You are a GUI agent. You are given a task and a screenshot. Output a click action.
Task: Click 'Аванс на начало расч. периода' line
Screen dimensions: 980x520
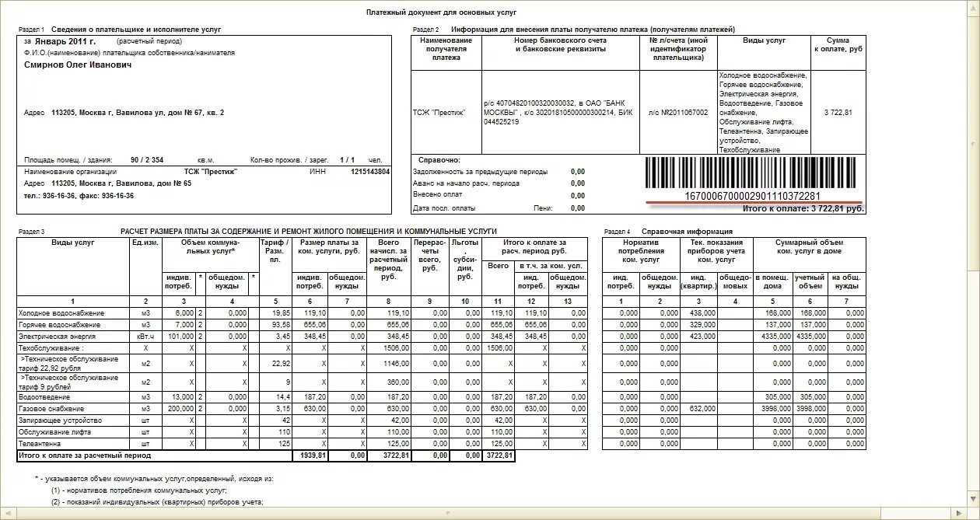pos(467,183)
